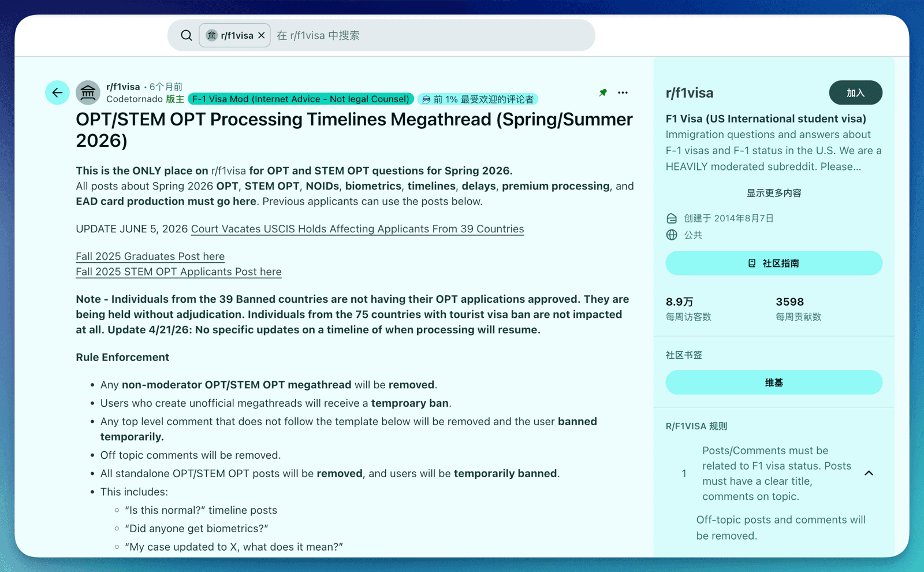Image resolution: width=924 pixels, height=572 pixels.
Task: Click the 'Off topic comments will be removed' bullet
Action: (x=191, y=455)
